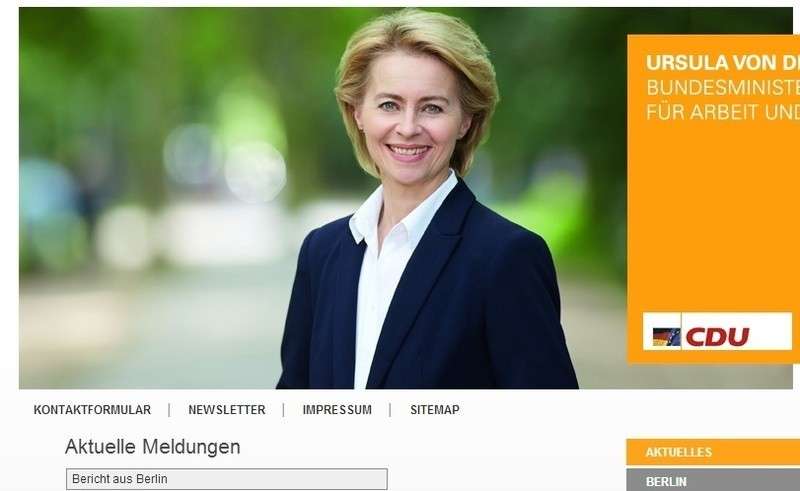
Task: Click the German flag emblem in the logo
Action: pos(666,337)
